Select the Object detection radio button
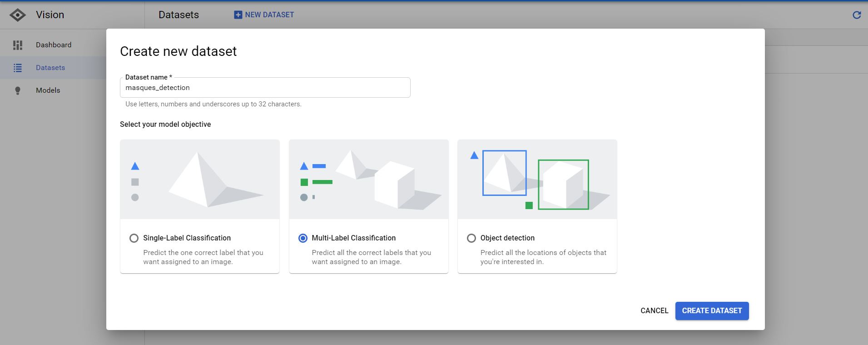This screenshot has height=345, width=868. coord(471,238)
